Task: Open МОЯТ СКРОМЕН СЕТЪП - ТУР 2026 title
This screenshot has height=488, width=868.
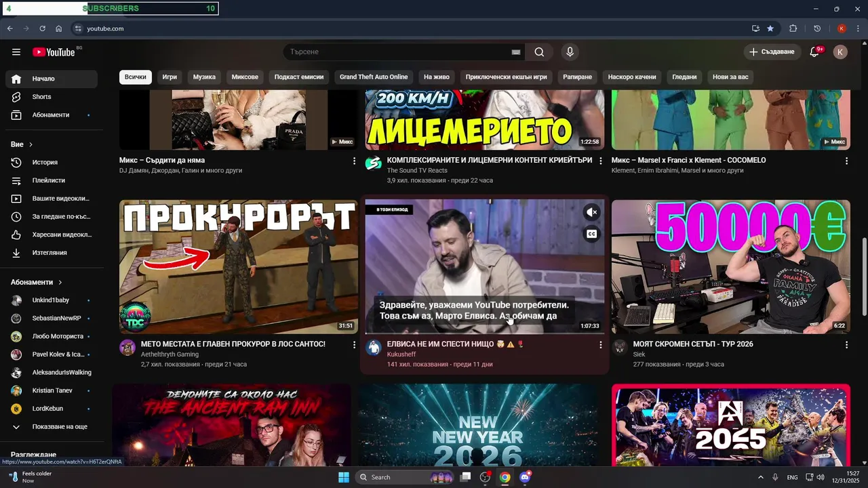Action: (693, 344)
